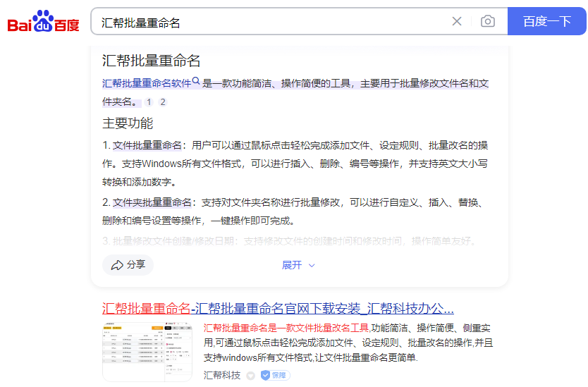Click the 汇帮科技 source name
The width and height of the screenshot is (588, 387).
[x=222, y=375]
